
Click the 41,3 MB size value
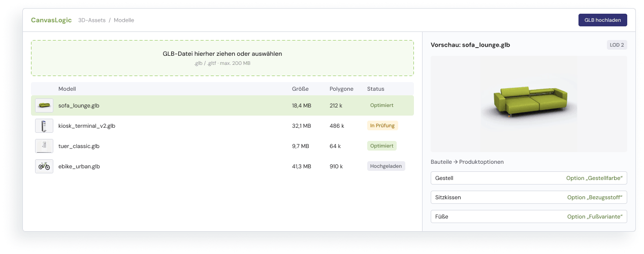[302, 166]
